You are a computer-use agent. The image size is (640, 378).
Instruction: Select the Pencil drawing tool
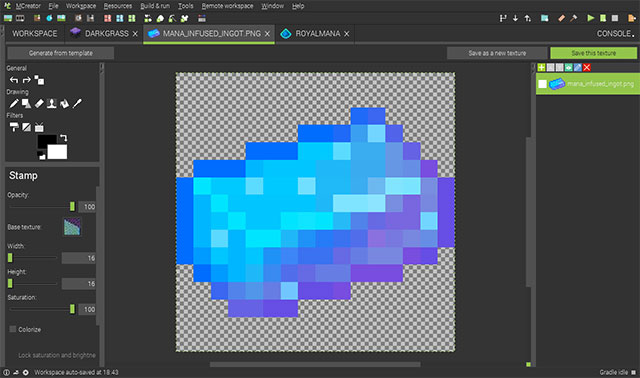pos(14,104)
